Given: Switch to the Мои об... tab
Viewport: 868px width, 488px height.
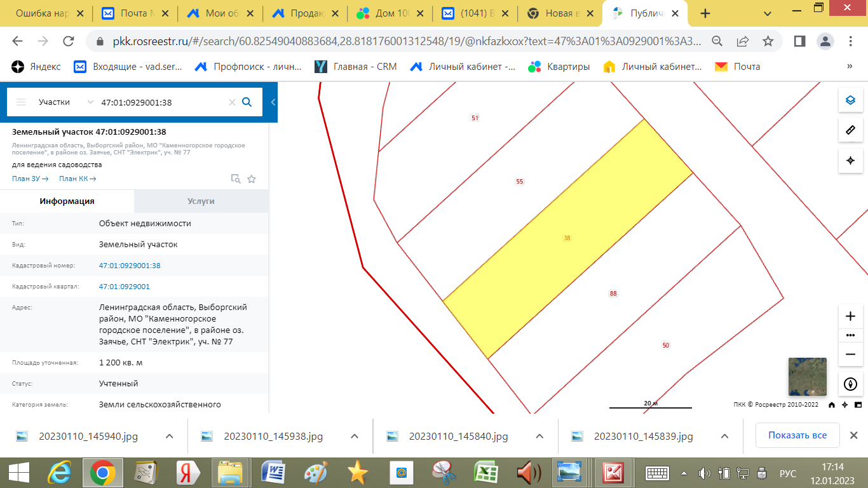Looking at the screenshot, I should tap(220, 13).
